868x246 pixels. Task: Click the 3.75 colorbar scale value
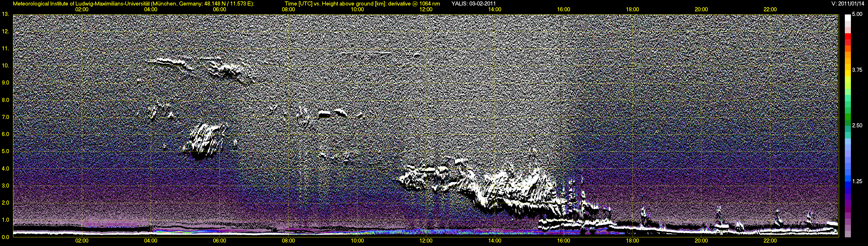point(857,70)
